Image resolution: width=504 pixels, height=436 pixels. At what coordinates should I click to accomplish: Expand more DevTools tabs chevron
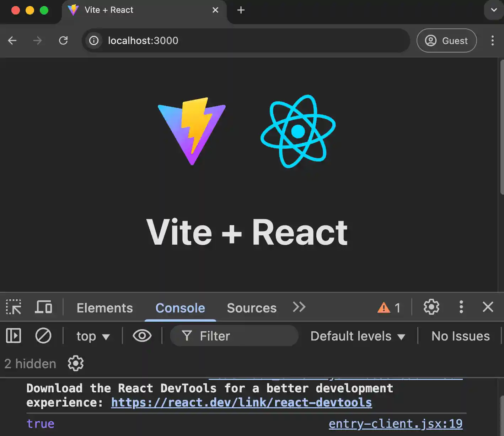pos(299,307)
